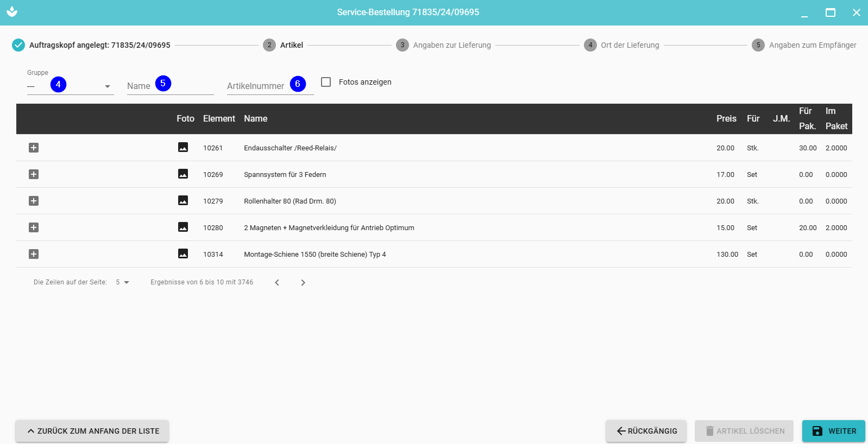
Task: Change rows per page dropdown
Action: coord(122,282)
